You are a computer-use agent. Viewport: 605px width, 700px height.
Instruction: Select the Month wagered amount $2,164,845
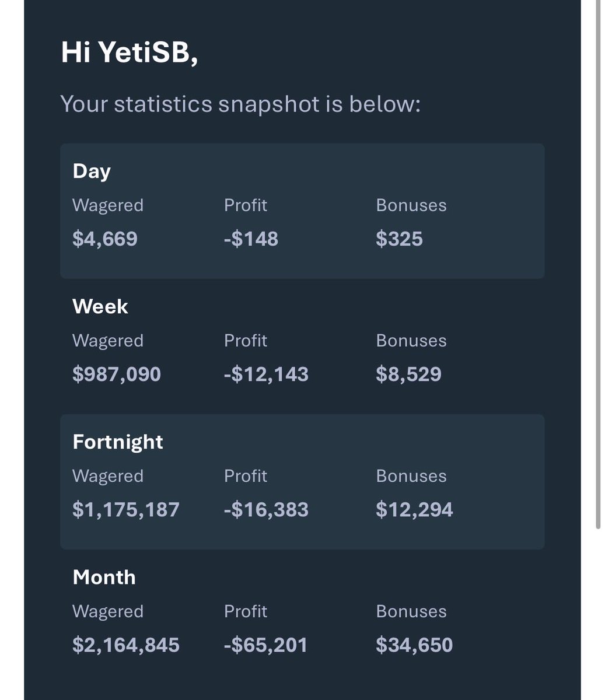pos(126,645)
